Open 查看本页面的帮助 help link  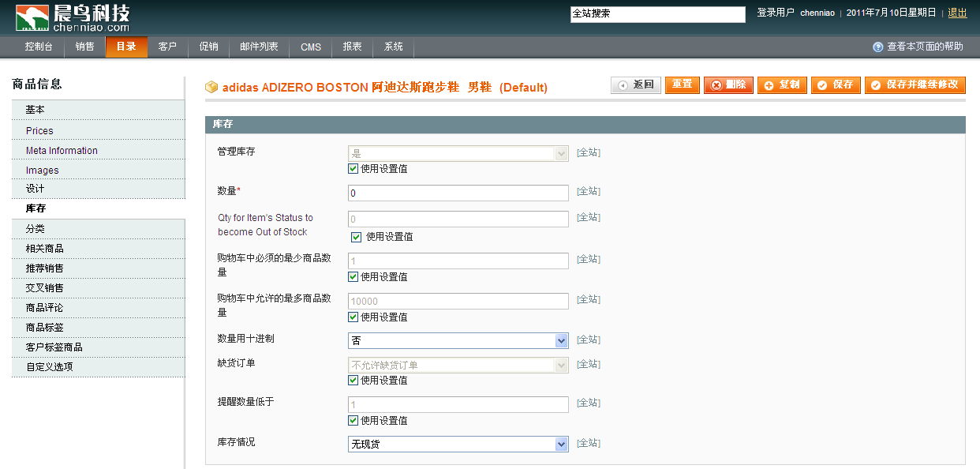[x=925, y=47]
